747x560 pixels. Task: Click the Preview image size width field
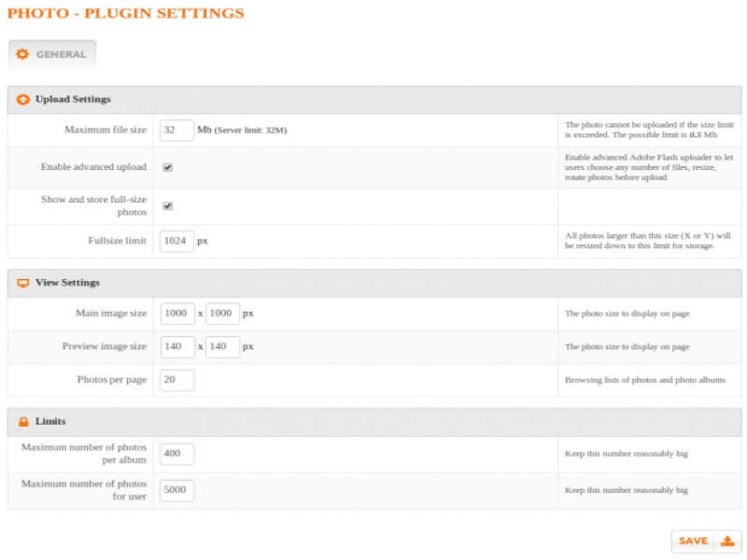point(176,346)
